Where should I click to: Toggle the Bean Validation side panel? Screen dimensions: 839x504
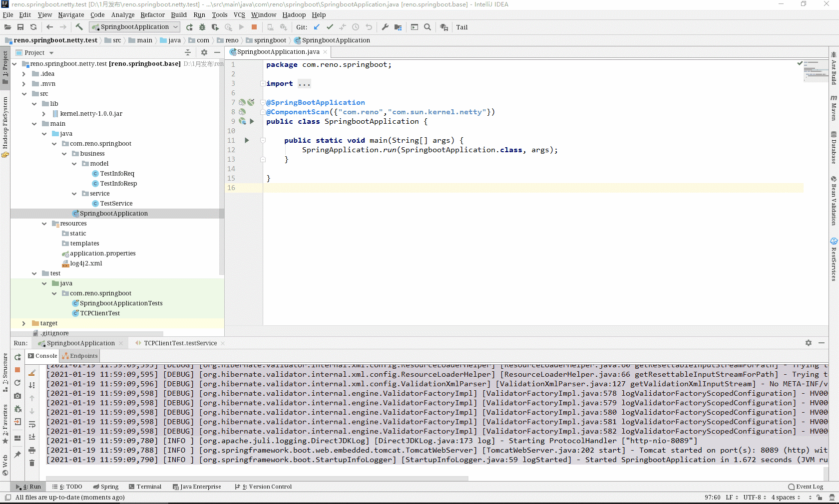tap(834, 200)
